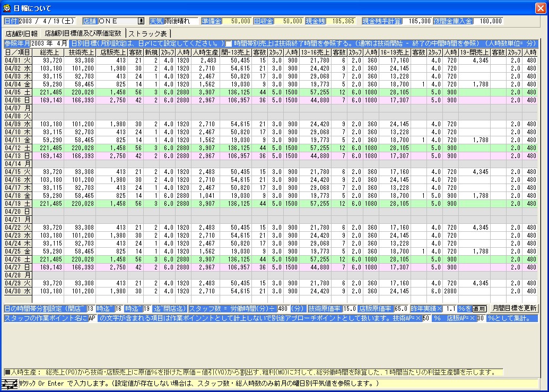549x392 pixels.
Task: Select the 04/30 水 row header
Action: click(18, 291)
